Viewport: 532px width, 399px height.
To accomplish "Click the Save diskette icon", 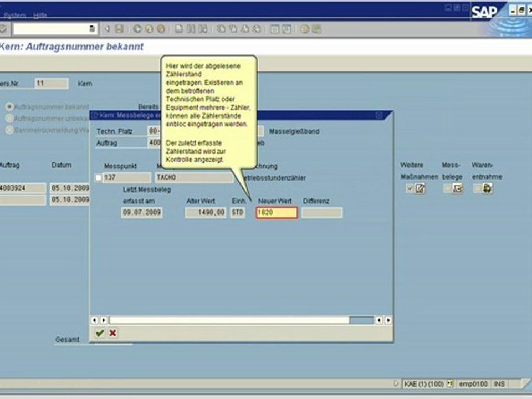I will click(119, 29).
